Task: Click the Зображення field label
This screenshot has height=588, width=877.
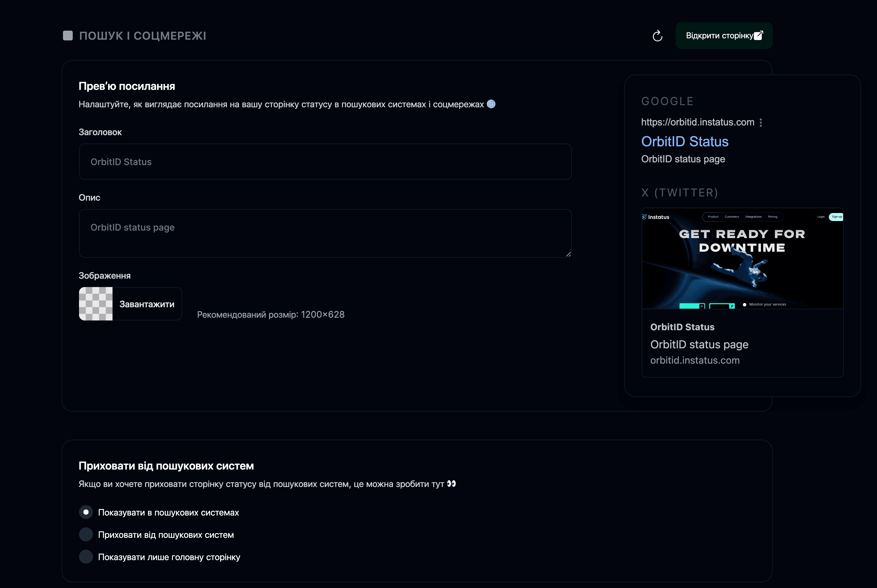Action: pos(105,276)
